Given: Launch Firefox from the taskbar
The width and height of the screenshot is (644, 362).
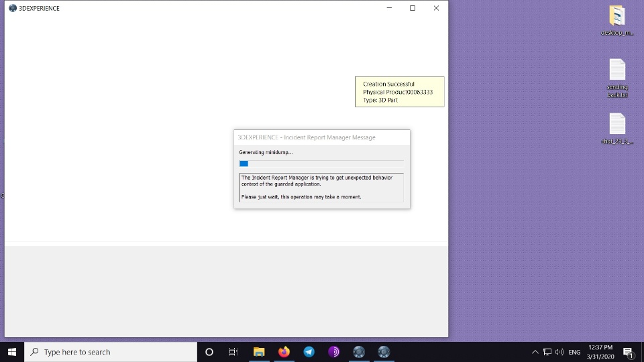Looking at the screenshot, I should tap(284, 352).
